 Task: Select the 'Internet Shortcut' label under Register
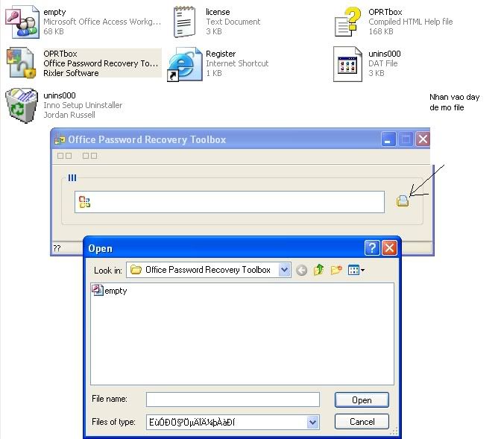coord(237,63)
